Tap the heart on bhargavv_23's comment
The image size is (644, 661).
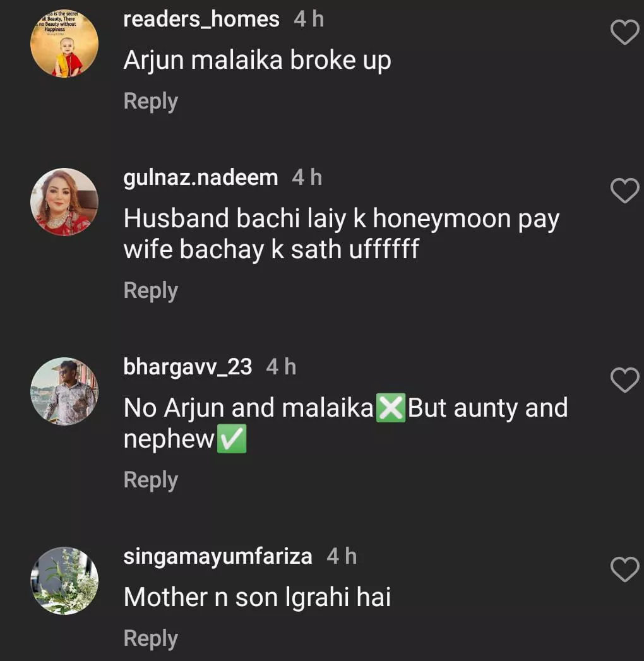coord(625,379)
